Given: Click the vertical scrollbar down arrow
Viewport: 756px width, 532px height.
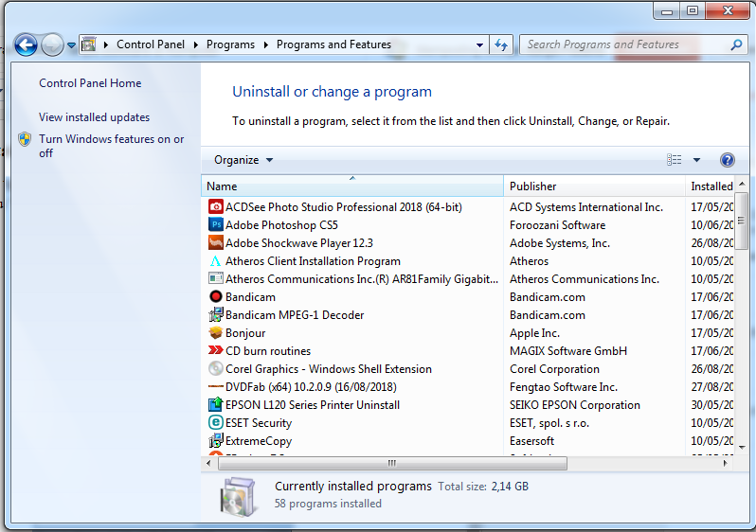Looking at the screenshot, I should 742,447.
